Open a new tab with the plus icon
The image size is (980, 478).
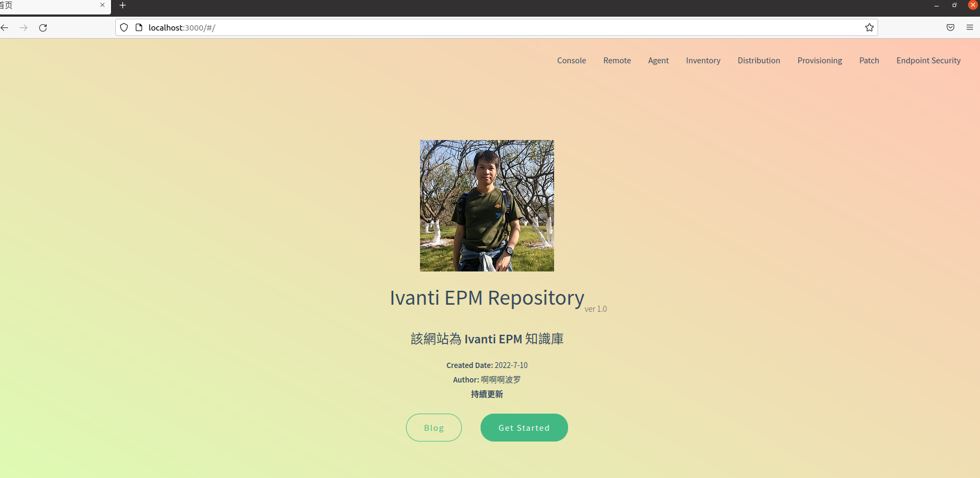[123, 5]
